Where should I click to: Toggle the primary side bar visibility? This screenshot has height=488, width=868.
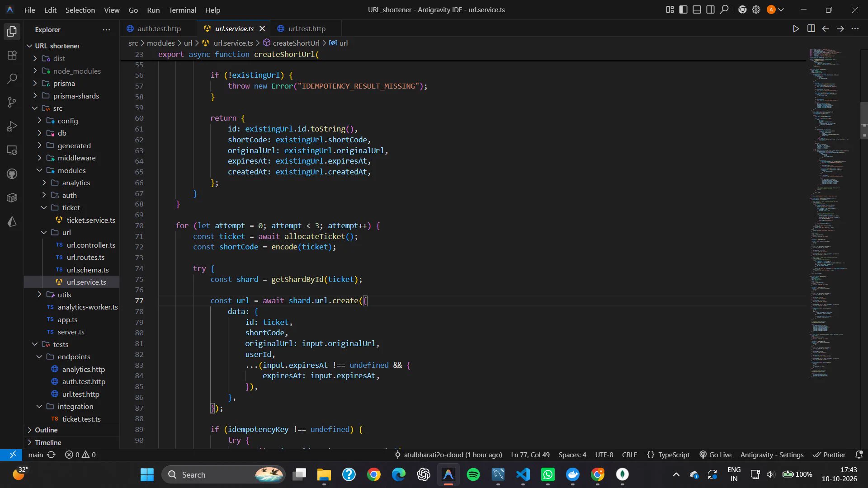point(684,9)
